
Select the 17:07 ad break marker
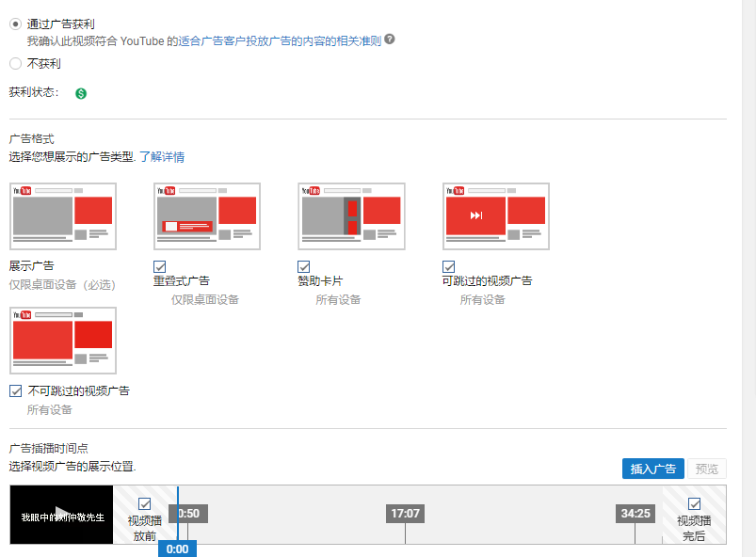point(405,514)
